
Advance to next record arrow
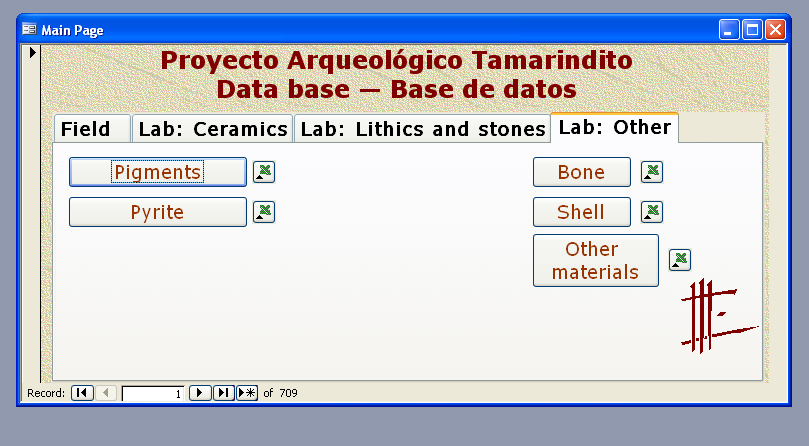pyautogui.click(x=200, y=393)
